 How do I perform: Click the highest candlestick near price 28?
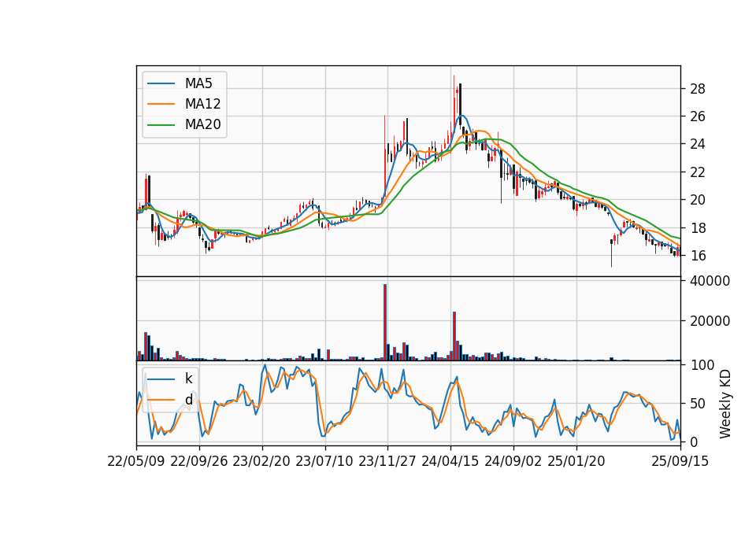click(x=454, y=104)
